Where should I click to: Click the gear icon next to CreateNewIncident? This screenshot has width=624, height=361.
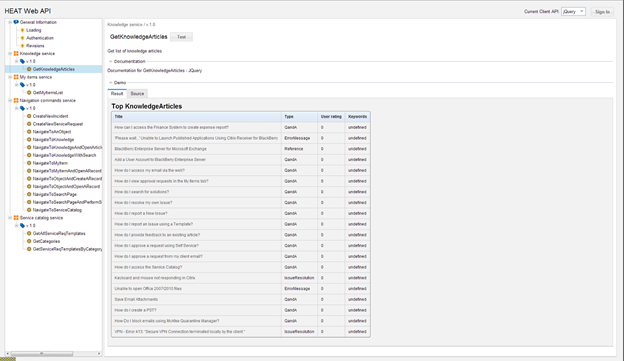click(x=29, y=116)
